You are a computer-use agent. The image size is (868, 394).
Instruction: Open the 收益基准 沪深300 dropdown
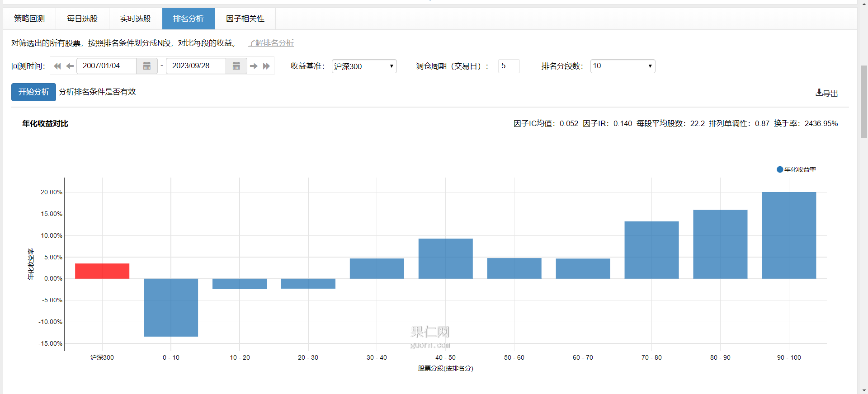coord(364,66)
